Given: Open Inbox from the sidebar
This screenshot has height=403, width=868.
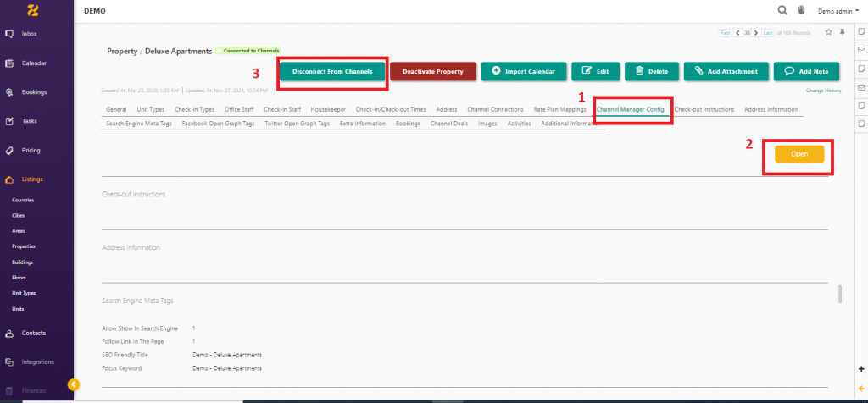Looking at the screenshot, I should 29,34.
